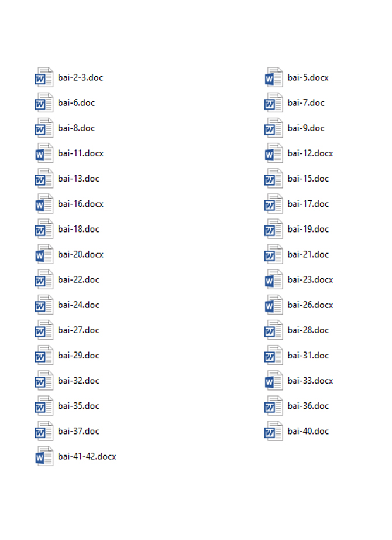Click the icon beside bai-40.doc

(x=274, y=431)
